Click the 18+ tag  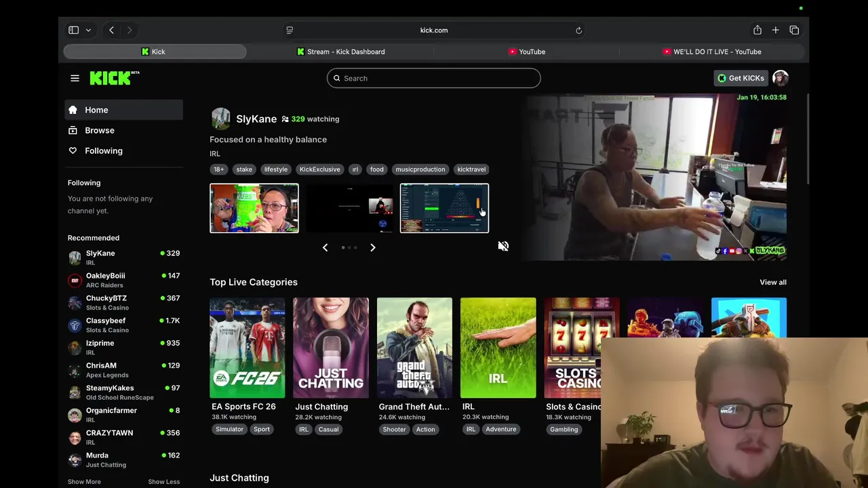pyautogui.click(x=218, y=169)
